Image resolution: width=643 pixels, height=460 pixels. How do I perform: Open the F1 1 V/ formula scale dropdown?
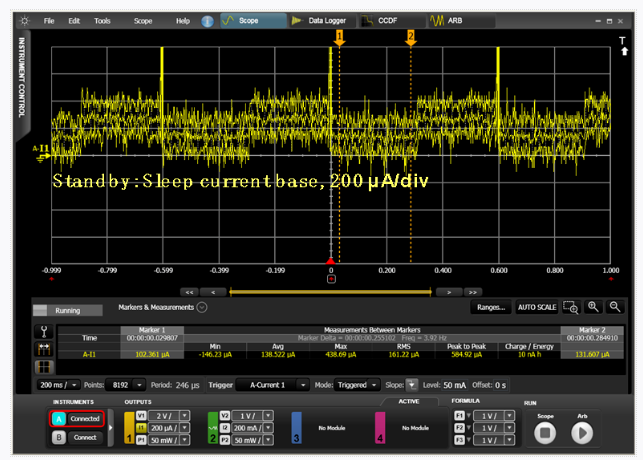(509, 416)
